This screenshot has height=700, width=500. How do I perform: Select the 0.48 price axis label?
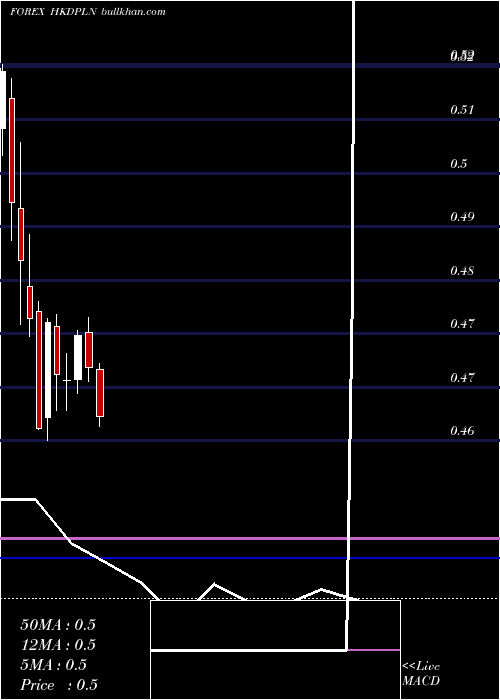coord(462,271)
